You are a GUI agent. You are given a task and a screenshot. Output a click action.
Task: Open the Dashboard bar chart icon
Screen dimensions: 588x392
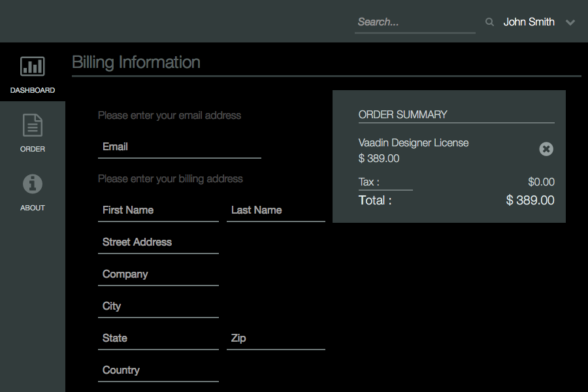tap(32, 66)
